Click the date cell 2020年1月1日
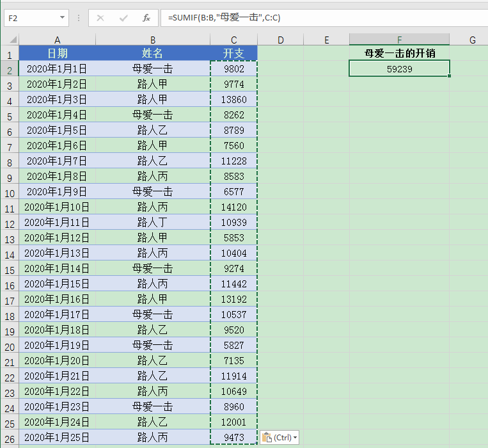Viewport: 488px width, 448px height. (x=58, y=68)
